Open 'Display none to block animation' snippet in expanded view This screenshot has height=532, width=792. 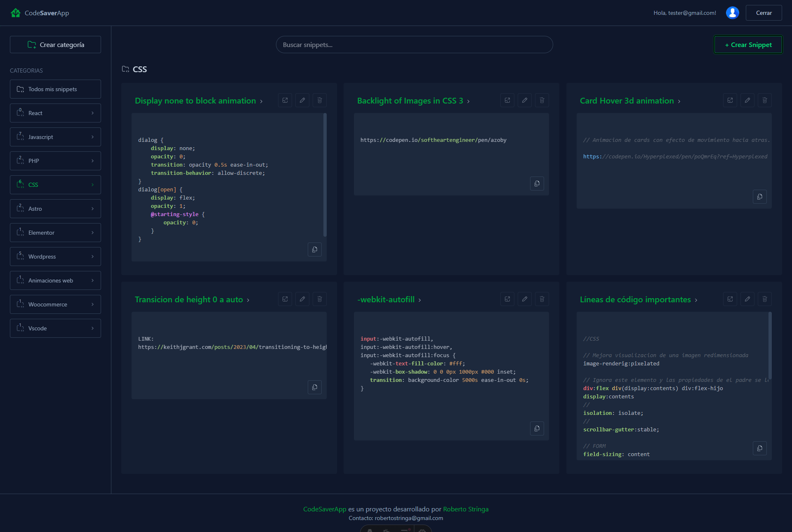pyautogui.click(x=285, y=100)
